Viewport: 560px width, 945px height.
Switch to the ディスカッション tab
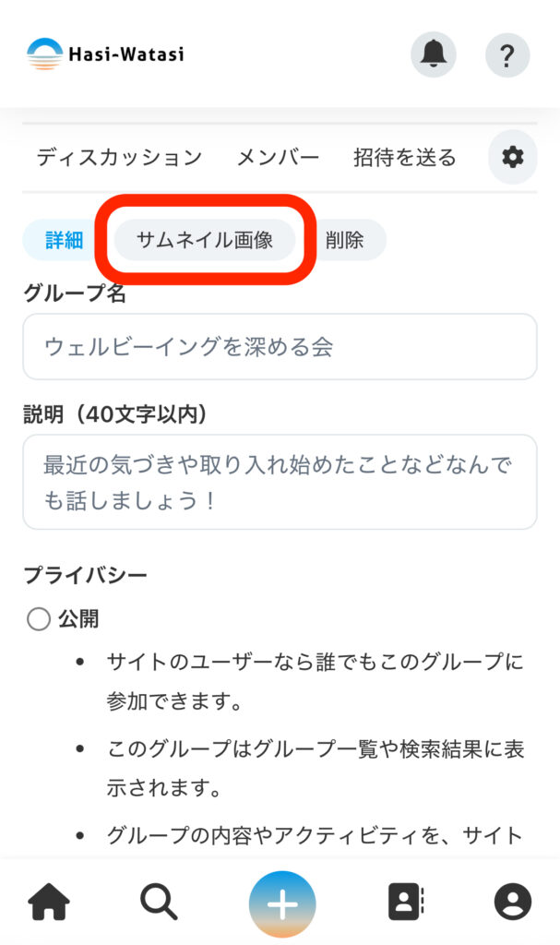click(119, 158)
